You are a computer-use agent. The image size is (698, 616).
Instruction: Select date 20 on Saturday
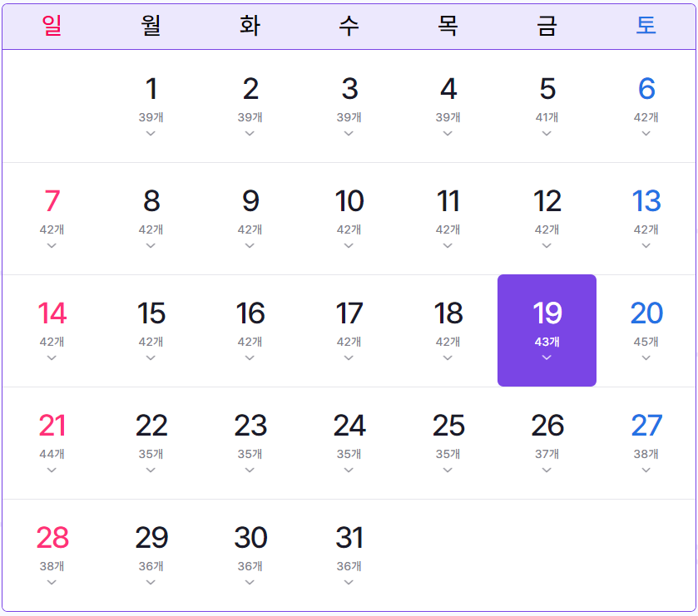(646, 314)
